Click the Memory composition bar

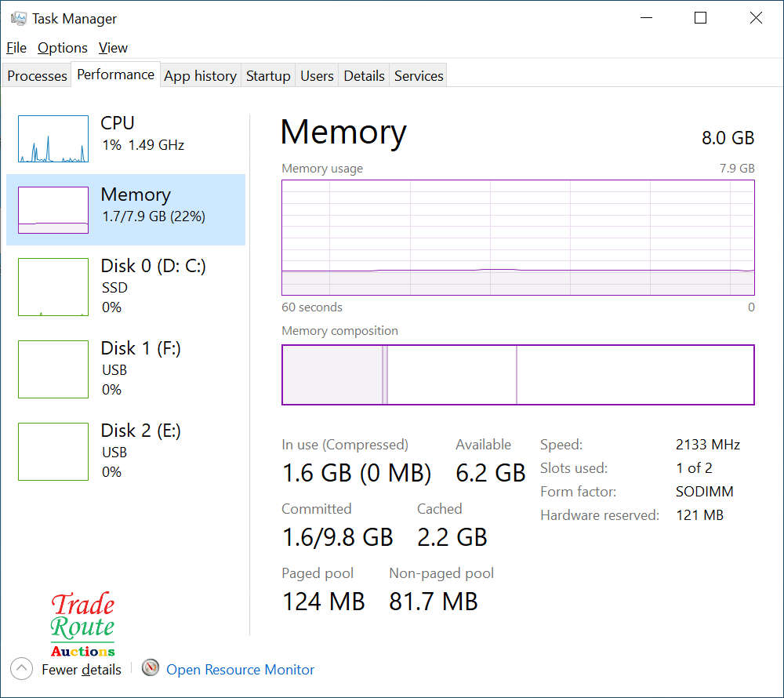coord(518,375)
